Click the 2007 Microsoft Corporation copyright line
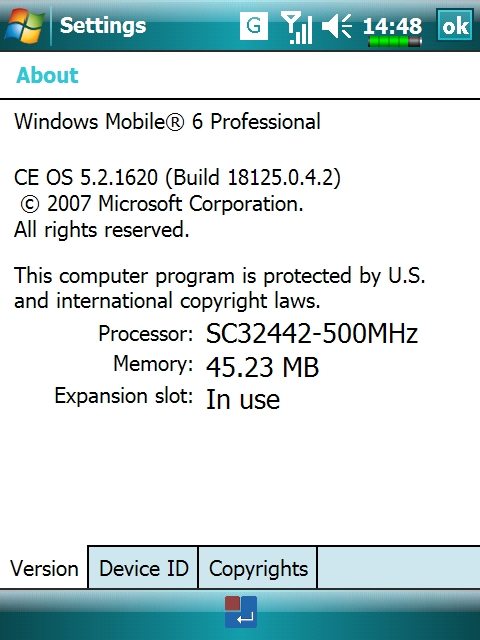 coord(162,204)
